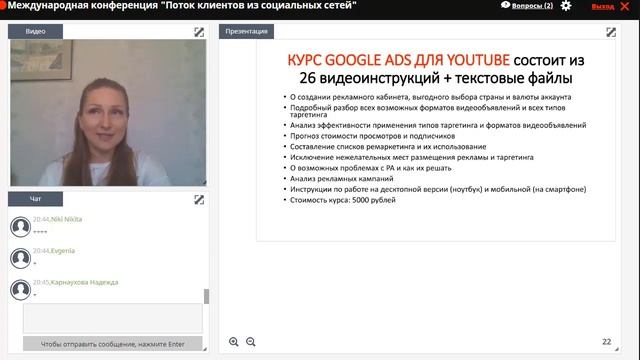Image resolution: width=640 pixels, height=360 pixels.
Task: Select the Чат tab
Action: pyautogui.click(x=36, y=199)
